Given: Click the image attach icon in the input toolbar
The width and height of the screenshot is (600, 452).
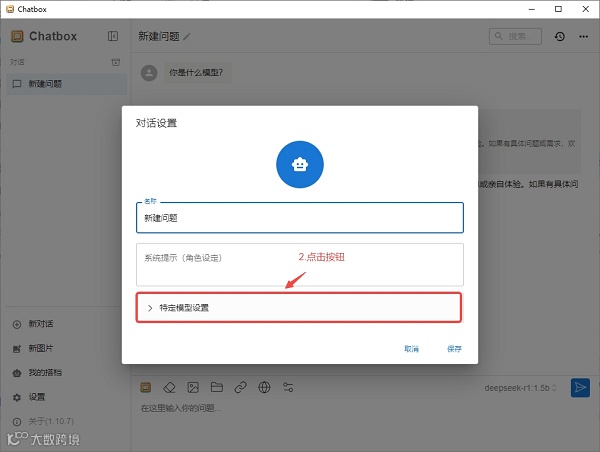Looking at the screenshot, I should 193,387.
